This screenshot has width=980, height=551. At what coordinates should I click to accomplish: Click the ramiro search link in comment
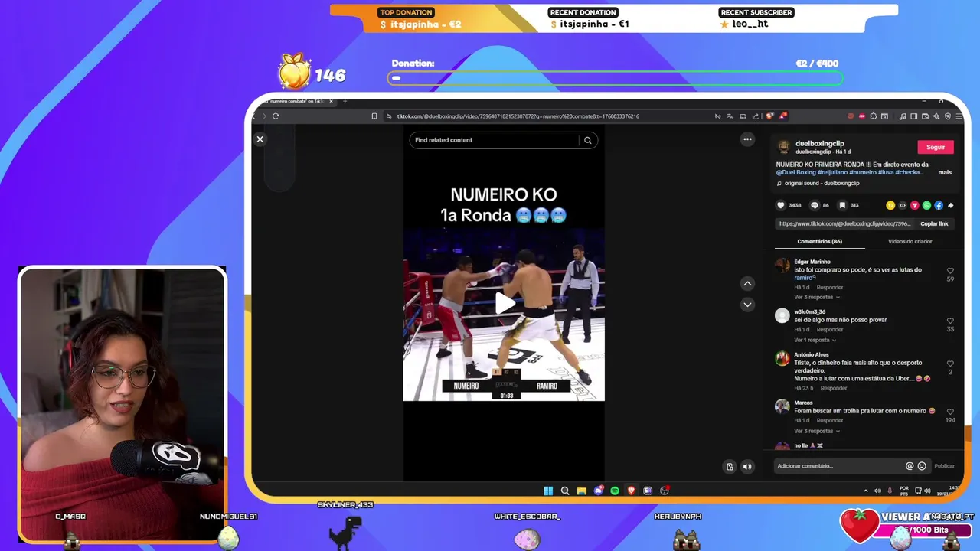[x=805, y=278]
